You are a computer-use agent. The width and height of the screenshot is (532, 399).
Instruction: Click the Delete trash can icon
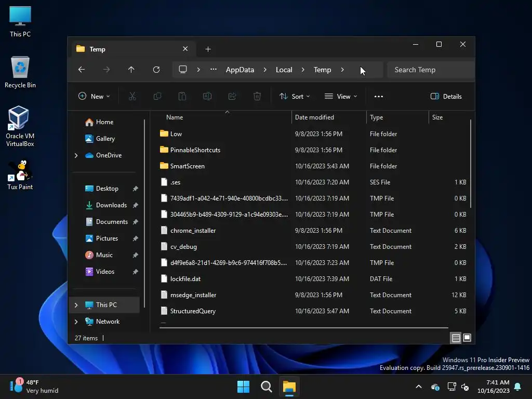pyautogui.click(x=257, y=96)
